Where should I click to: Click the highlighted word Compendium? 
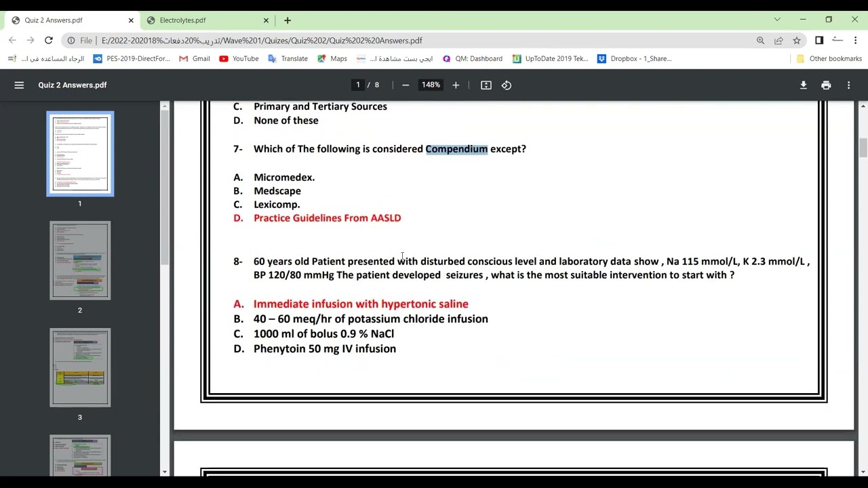pos(456,149)
